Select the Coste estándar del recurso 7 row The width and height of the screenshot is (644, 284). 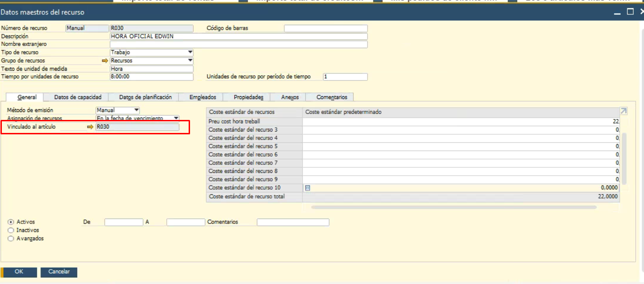click(x=413, y=163)
